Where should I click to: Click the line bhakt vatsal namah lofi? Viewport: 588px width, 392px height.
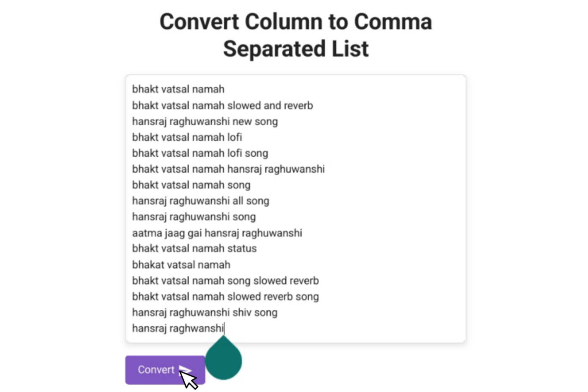click(187, 137)
